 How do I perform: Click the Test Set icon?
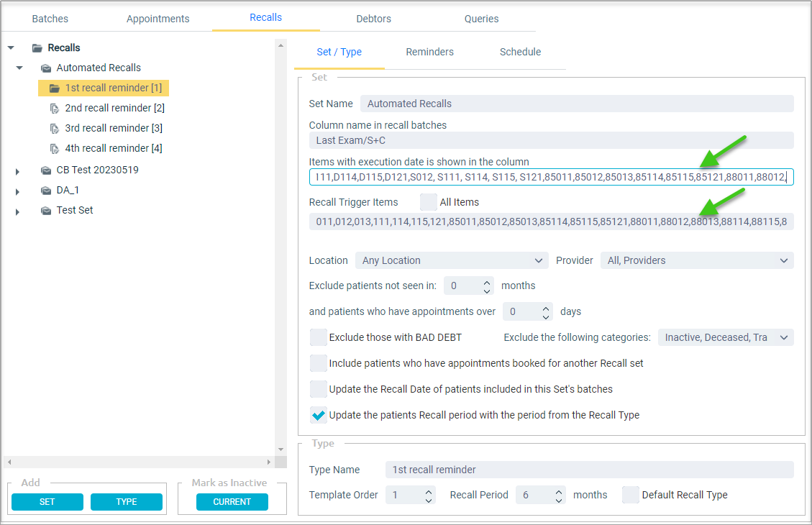click(x=46, y=211)
